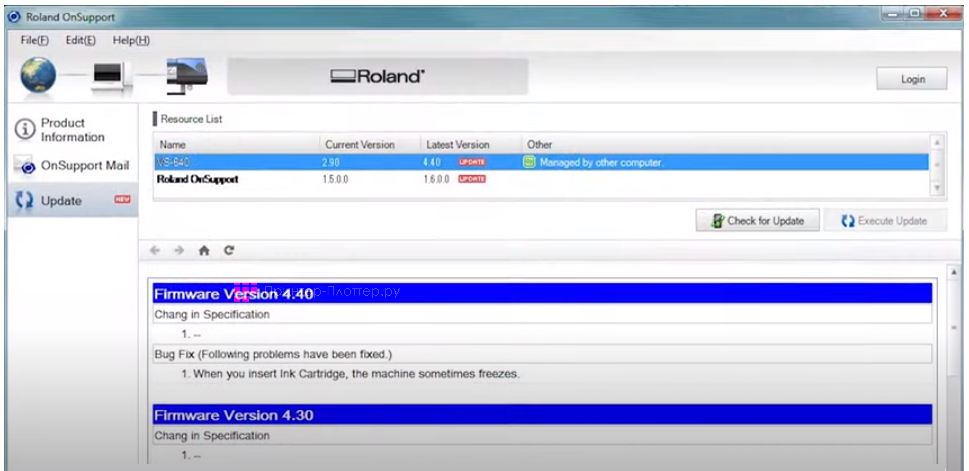Screen dimensions: 969x471
Task: Select the Update sidebar item
Action: pos(60,201)
